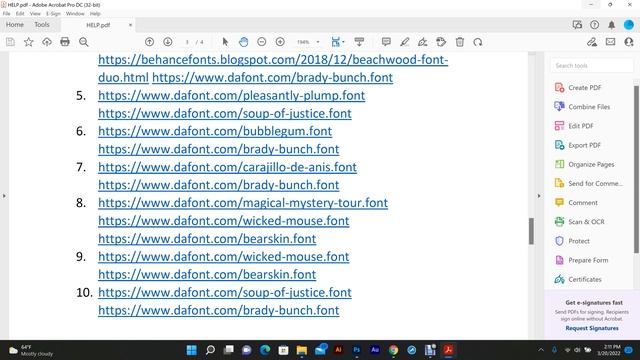The image size is (640, 360).
Task: Open the pleasantly-plump font link
Action: pos(231,96)
